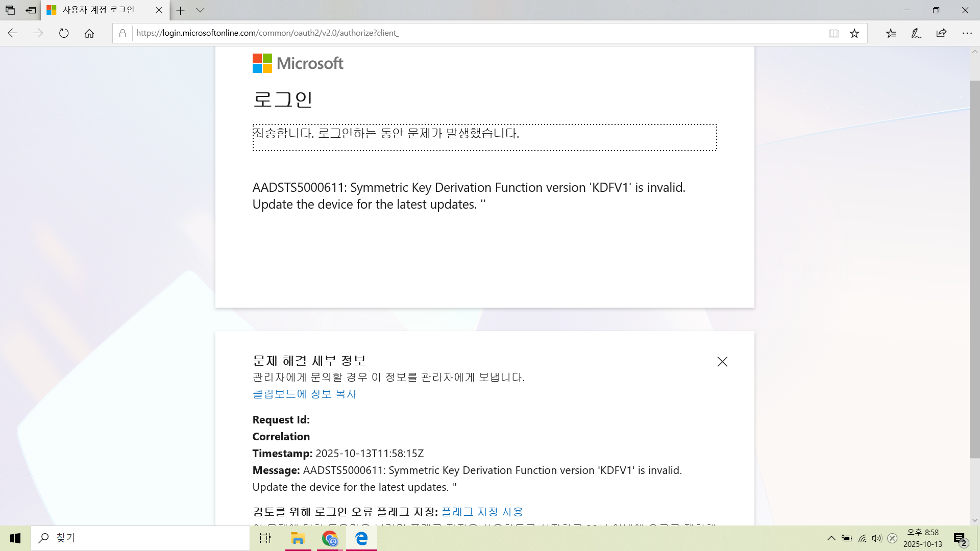Click the scrollbar down arrow
The width and height of the screenshot is (980, 551).
(974, 520)
